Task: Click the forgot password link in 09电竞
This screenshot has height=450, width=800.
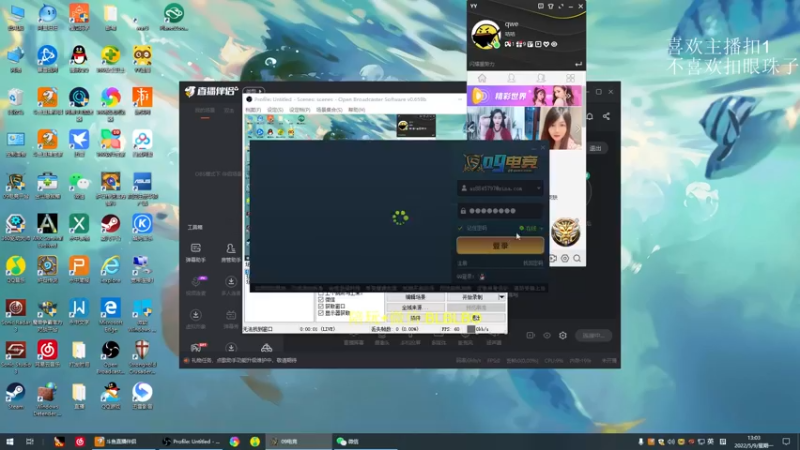Action: point(533,263)
